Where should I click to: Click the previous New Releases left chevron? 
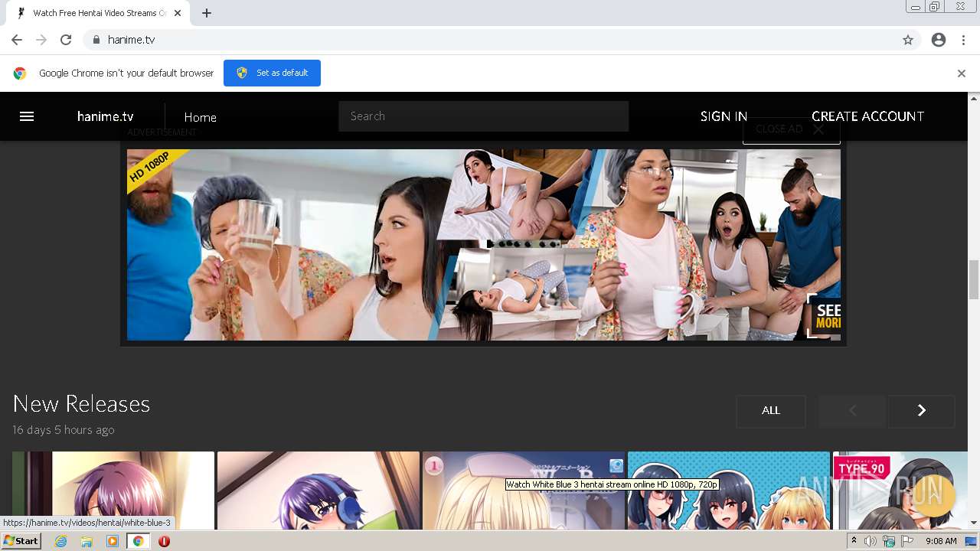(852, 411)
